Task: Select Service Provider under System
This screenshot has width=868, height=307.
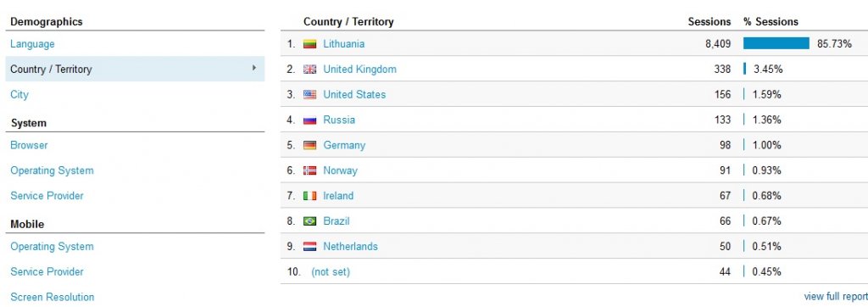Action: coord(47,196)
